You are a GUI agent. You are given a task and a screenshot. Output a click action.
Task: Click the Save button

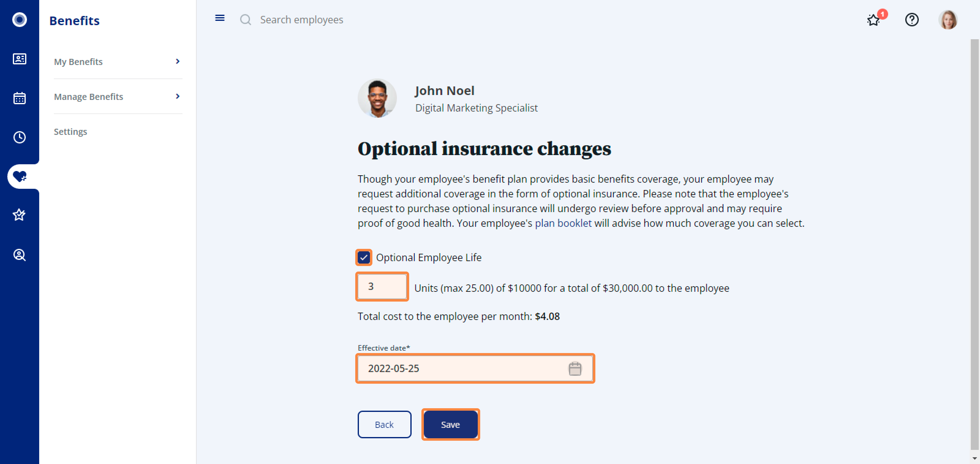click(450, 424)
